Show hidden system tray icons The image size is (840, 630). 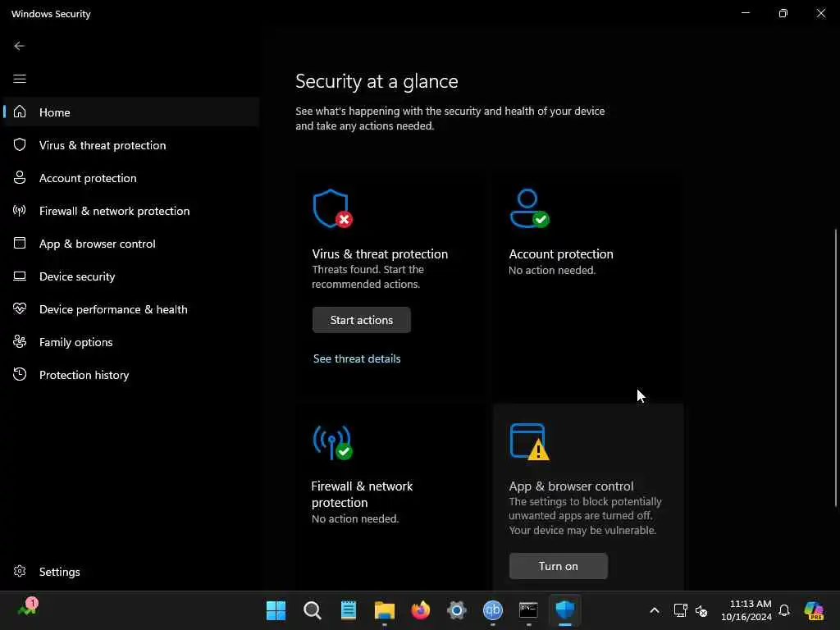click(x=654, y=610)
